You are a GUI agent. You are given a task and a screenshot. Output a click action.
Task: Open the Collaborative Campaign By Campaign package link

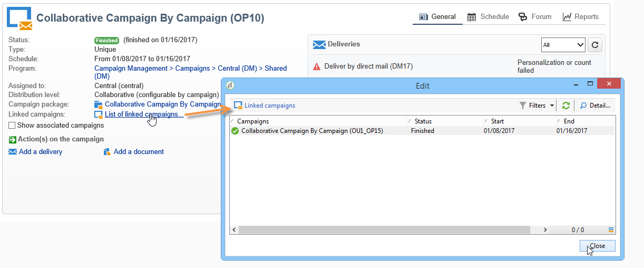tap(162, 104)
